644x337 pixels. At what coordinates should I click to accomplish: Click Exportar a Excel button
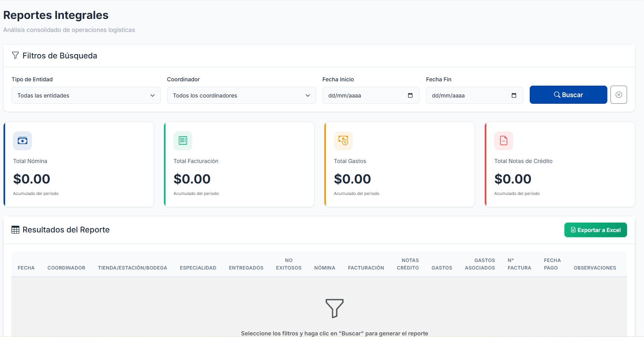596,230
